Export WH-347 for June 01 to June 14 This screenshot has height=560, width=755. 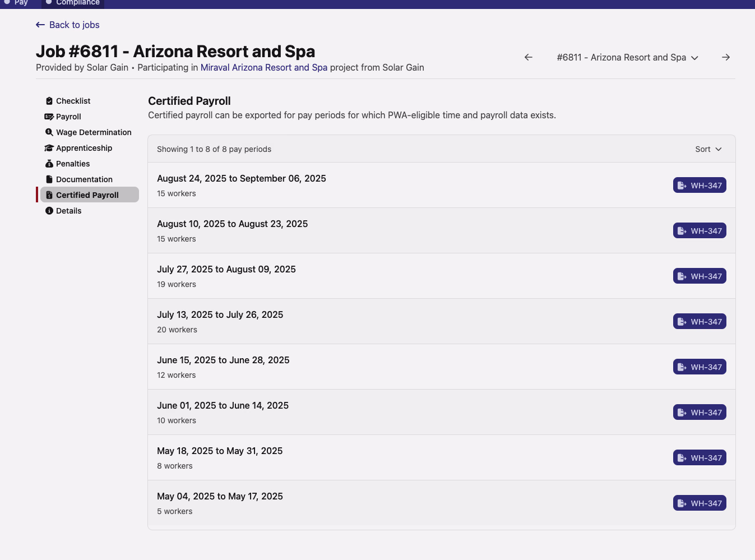(700, 413)
